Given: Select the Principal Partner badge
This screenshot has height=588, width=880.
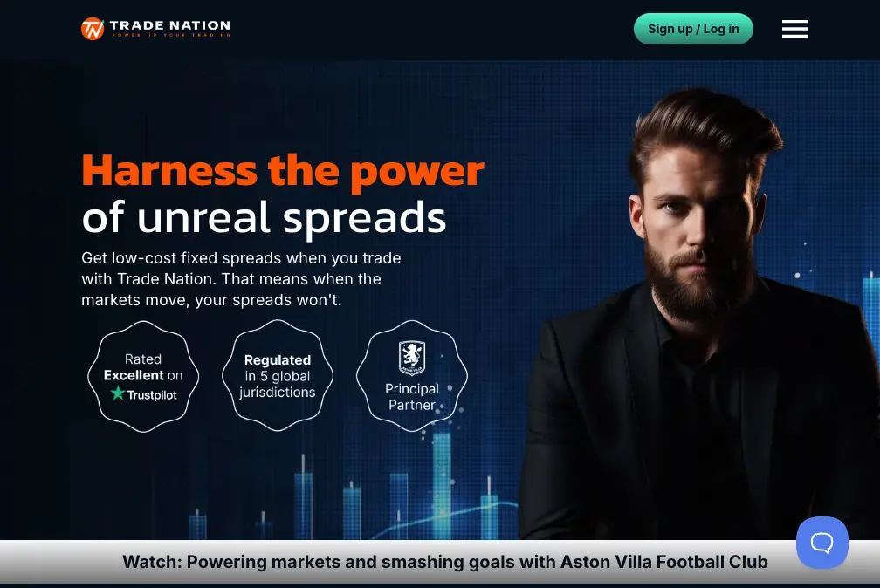Looking at the screenshot, I should click(x=412, y=376).
